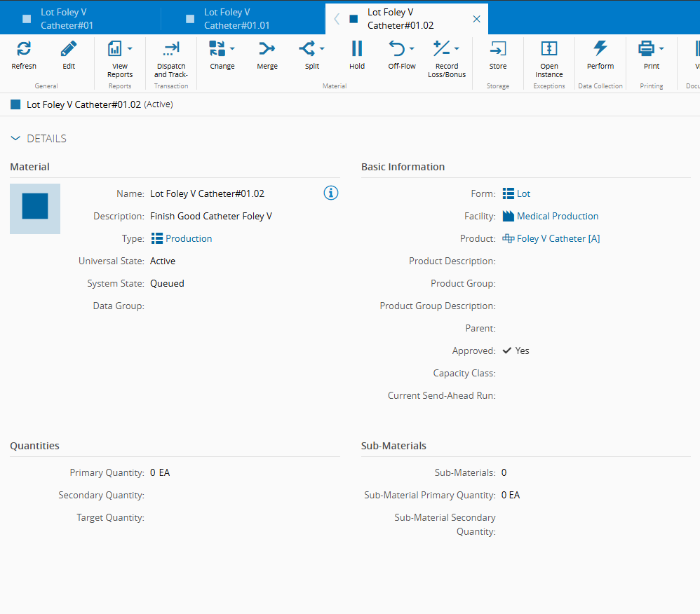Click the Dispatch and Track-In icon
Image resolution: width=700 pixels, height=614 pixels.
[171, 49]
